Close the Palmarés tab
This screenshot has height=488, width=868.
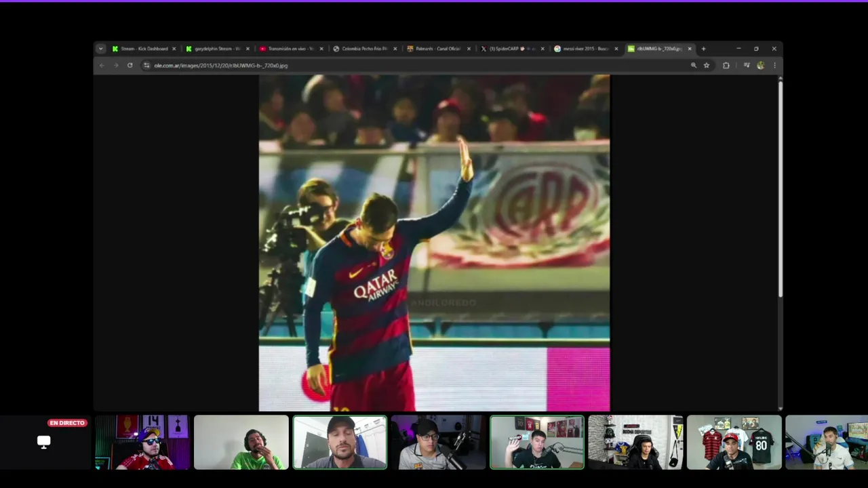click(469, 49)
